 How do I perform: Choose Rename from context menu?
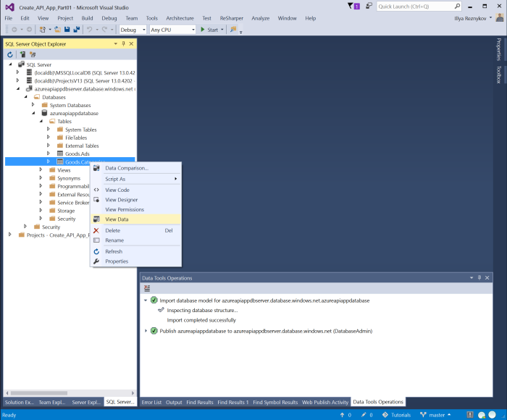[136, 240]
